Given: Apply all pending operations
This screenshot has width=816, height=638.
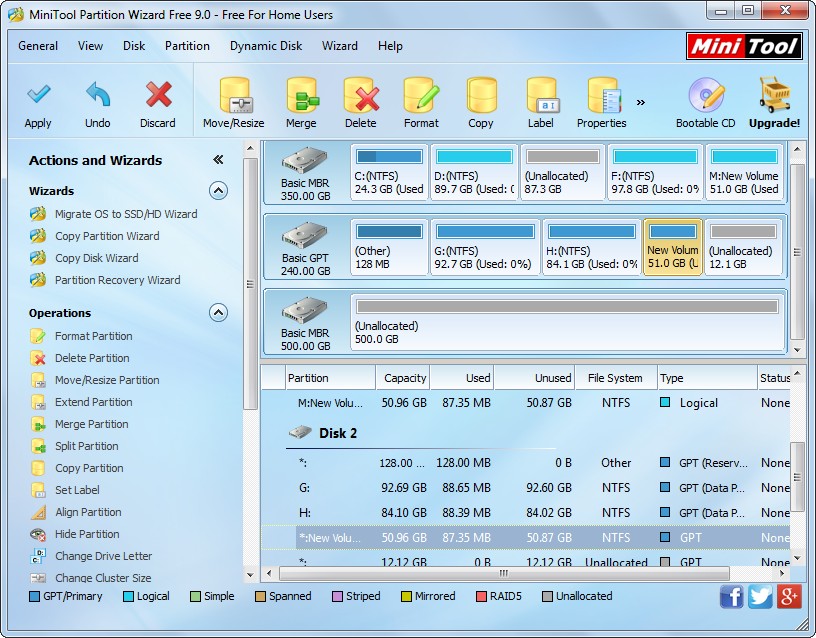Looking at the screenshot, I should point(38,100).
